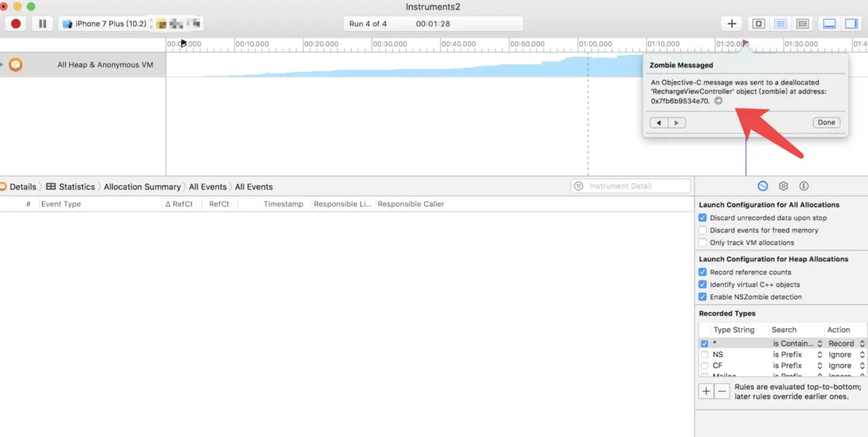Uncheck the * recorded type rule
Image resolution: width=868 pixels, height=437 pixels.
click(x=705, y=344)
